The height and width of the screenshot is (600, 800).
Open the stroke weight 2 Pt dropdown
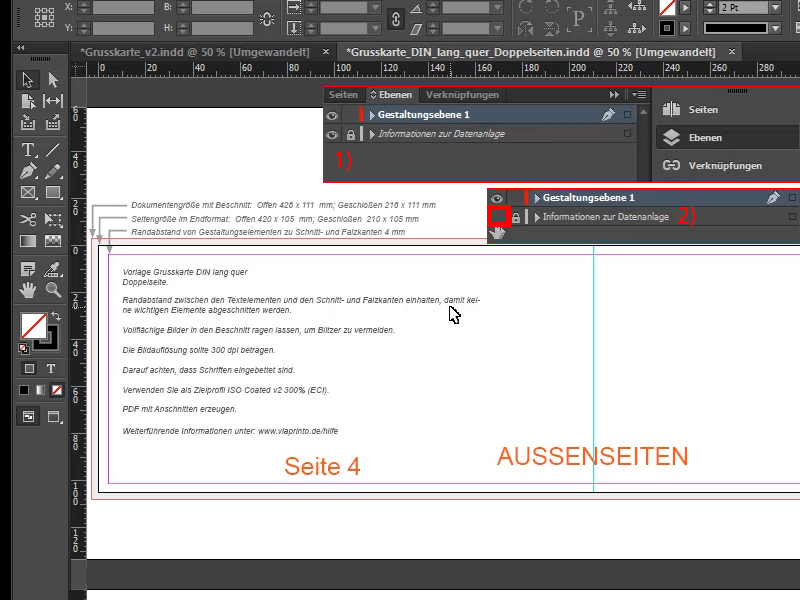click(x=775, y=8)
